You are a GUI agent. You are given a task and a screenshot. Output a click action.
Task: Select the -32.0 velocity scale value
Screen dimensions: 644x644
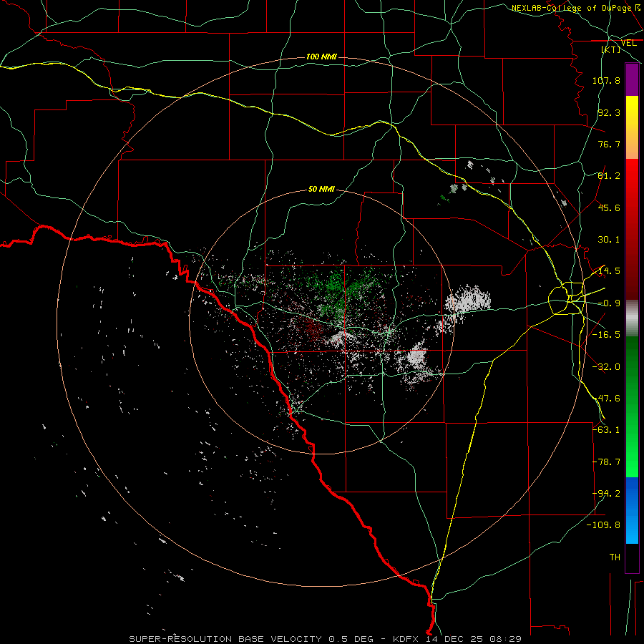pyautogui.click(x=606, y=367)
